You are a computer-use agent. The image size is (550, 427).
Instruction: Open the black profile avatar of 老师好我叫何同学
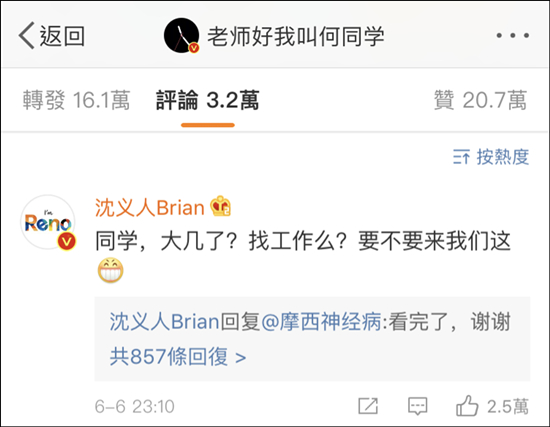pyautogui.click(x=181, y=35)
